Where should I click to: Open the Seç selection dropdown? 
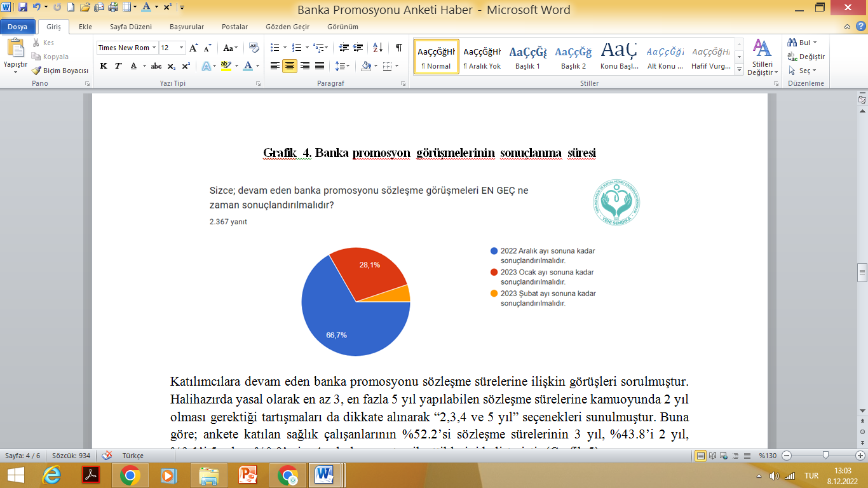tap(804, 71)
